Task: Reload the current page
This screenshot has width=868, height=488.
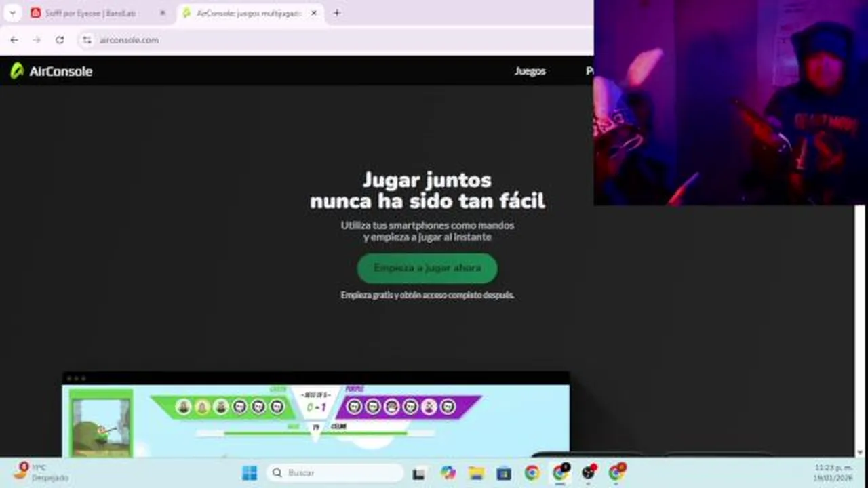Action: point(60,40)
